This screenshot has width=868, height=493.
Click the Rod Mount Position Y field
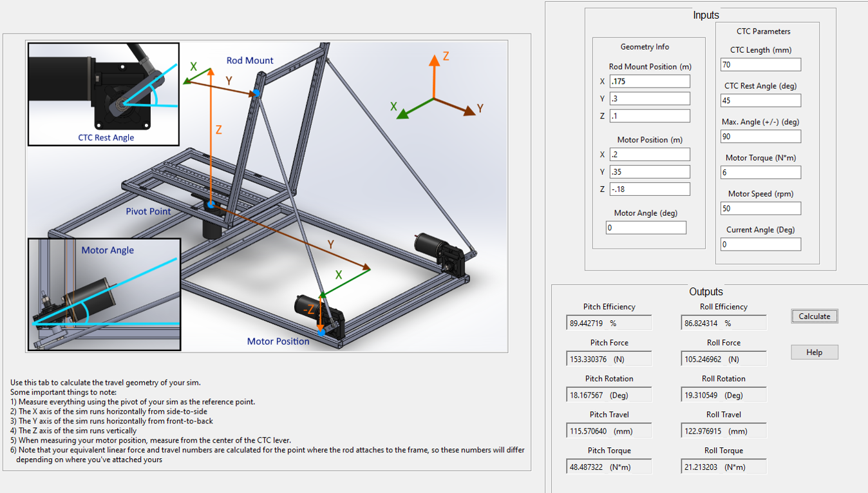pos(649,99)
